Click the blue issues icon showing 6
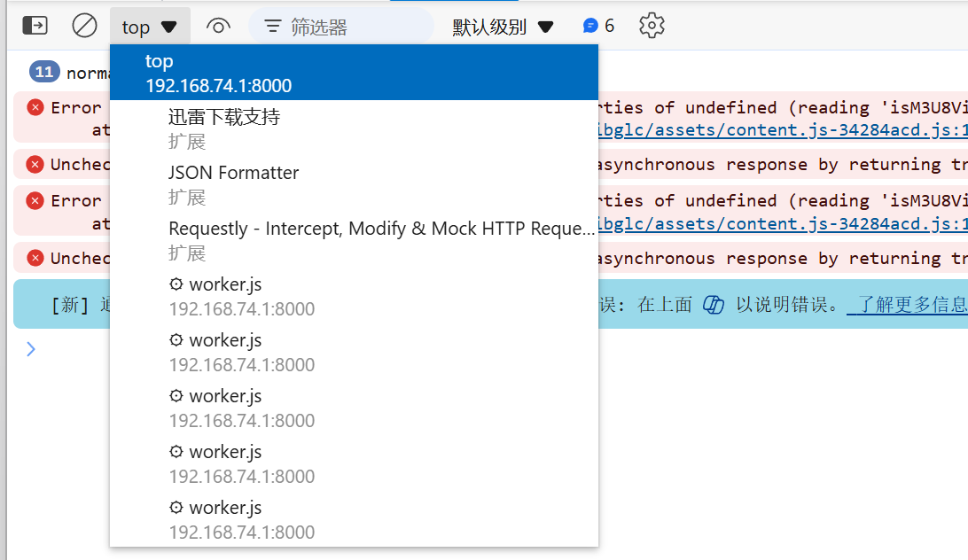This screenshot has width=968, height=560. coord(598,27)
